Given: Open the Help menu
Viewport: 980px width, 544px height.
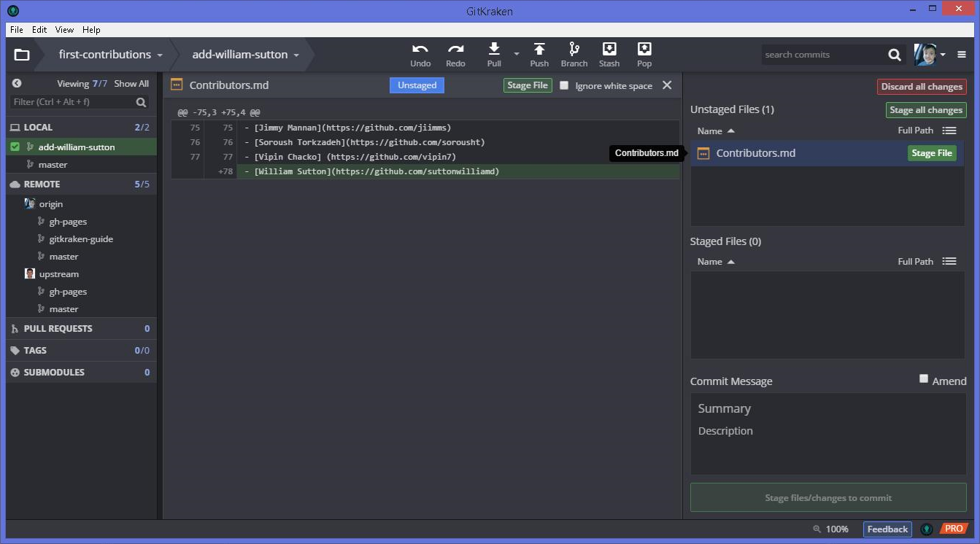Looking at the screenshot, I should (91, 30).
